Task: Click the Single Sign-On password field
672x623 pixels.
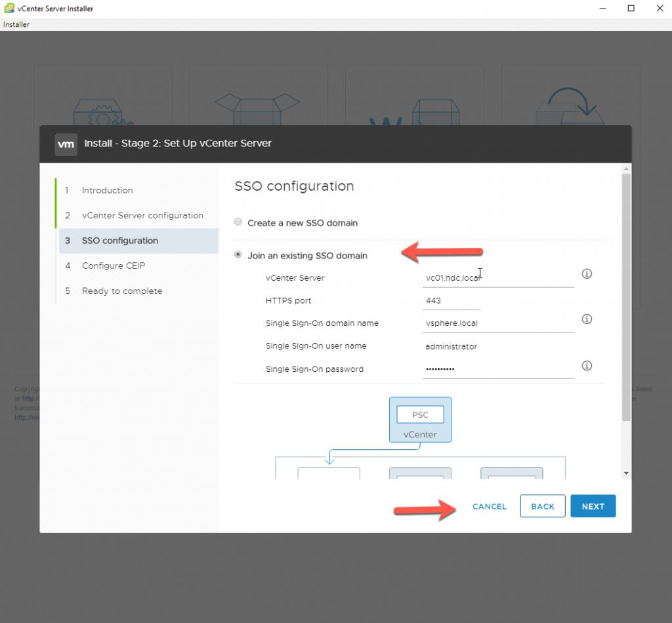Action: tap(498, 369)
